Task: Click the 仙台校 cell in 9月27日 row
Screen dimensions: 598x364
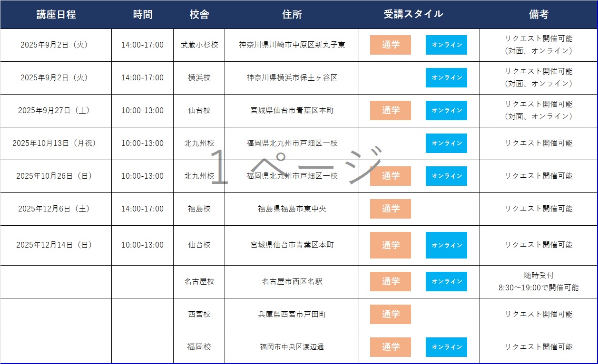Action: [x=199, y=111]
